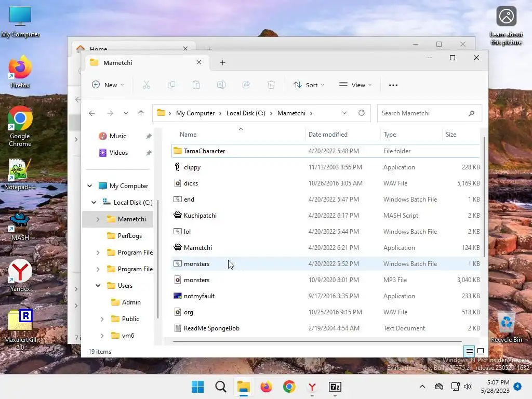Click Learn about this picture icon
Image resolution: width=532 pixels, height=399 pixels.
point(506,26)
